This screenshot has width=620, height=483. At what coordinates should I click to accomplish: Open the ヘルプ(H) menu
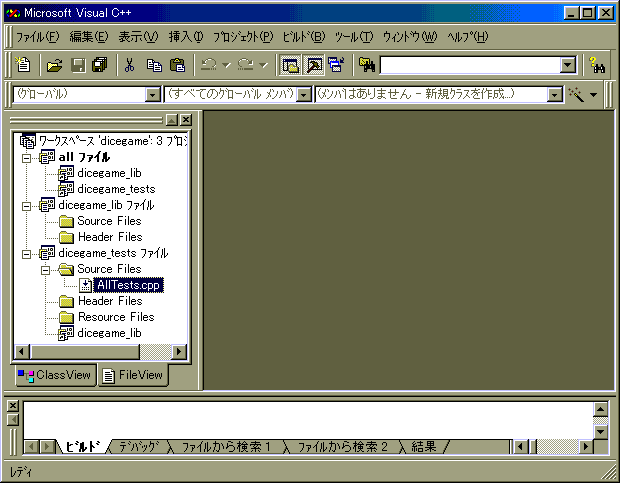(468, 37)
